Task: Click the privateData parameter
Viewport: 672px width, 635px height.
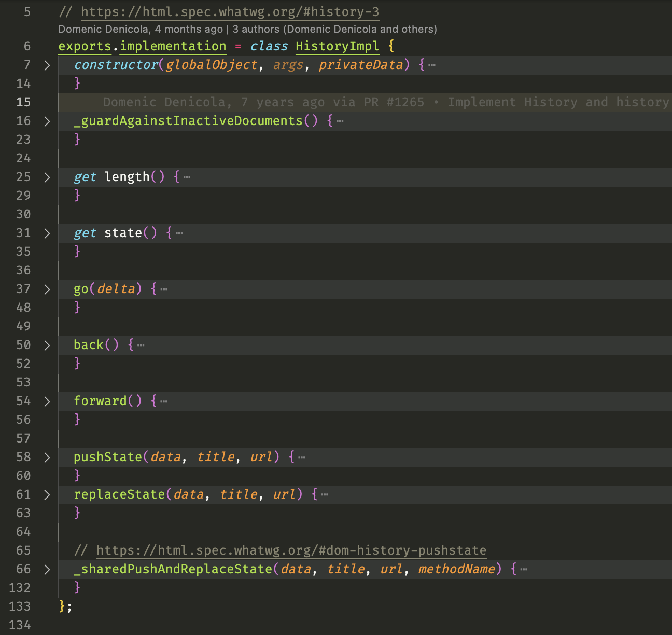Action: (x=361, y=65)
